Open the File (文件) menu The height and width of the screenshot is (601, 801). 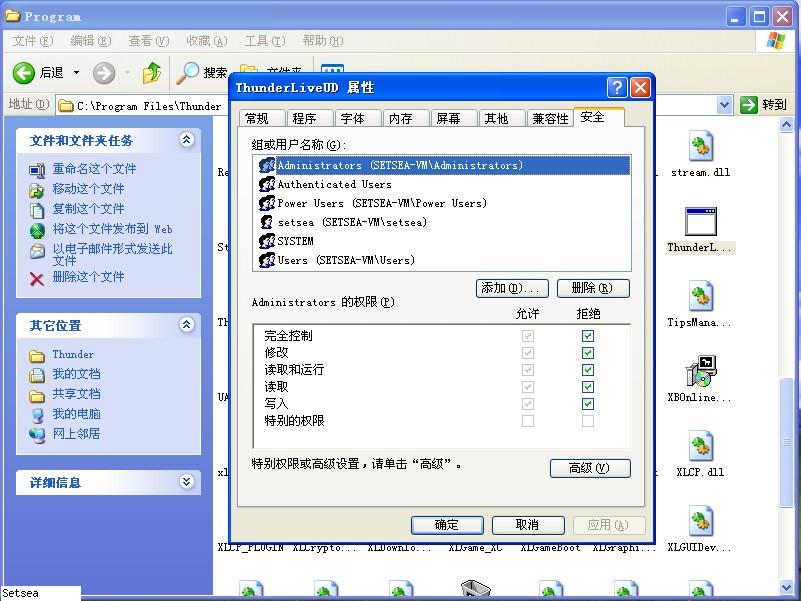click(33, 41)
